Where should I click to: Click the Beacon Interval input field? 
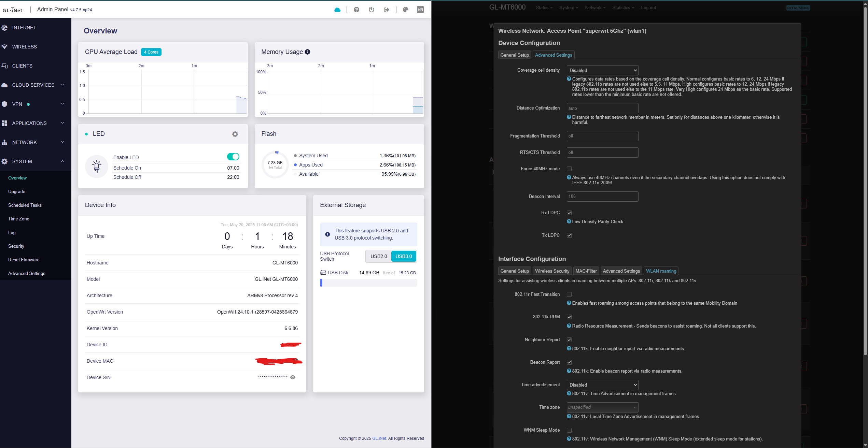click(602, 197)
